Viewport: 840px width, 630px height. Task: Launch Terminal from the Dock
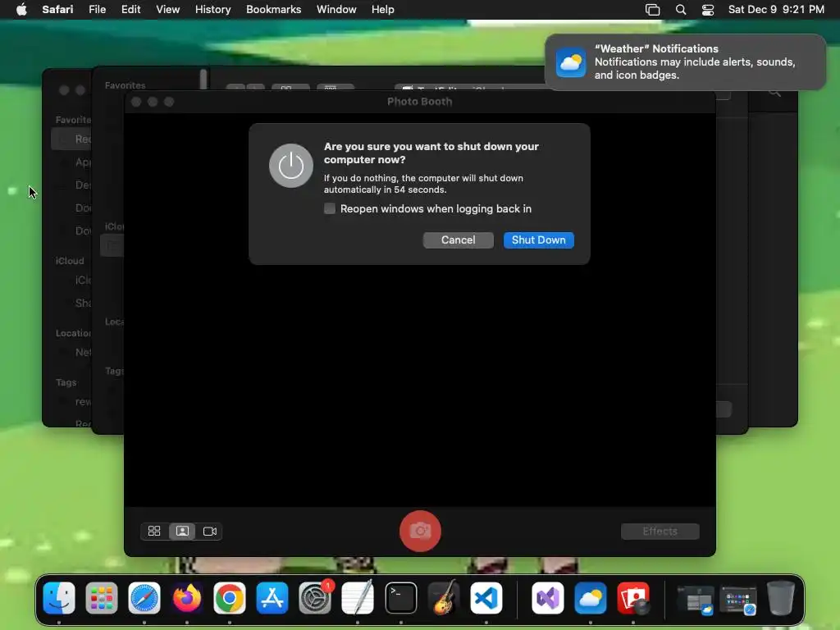400,598
